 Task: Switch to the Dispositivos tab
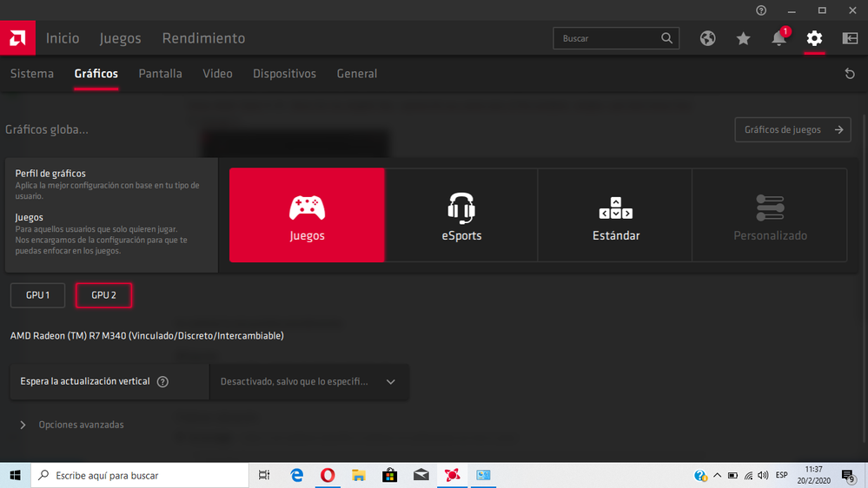pyautogui.click(x=284, y=74)
